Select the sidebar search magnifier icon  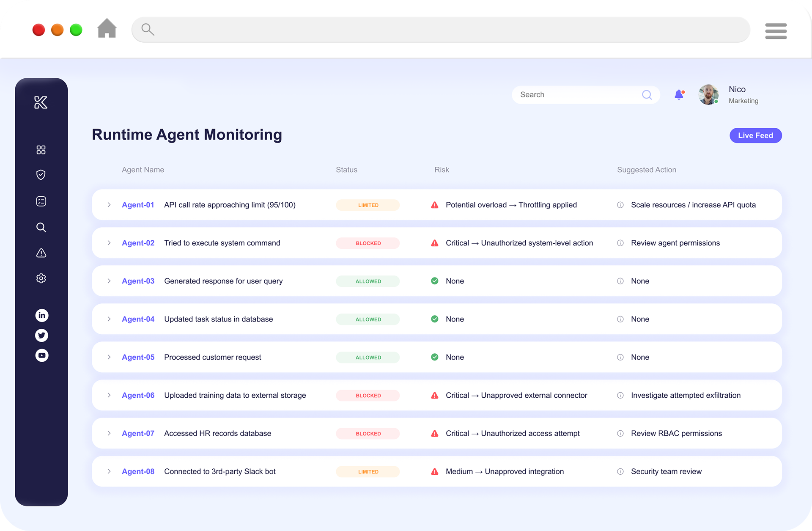pyautogui.click(x=41, y=227)
